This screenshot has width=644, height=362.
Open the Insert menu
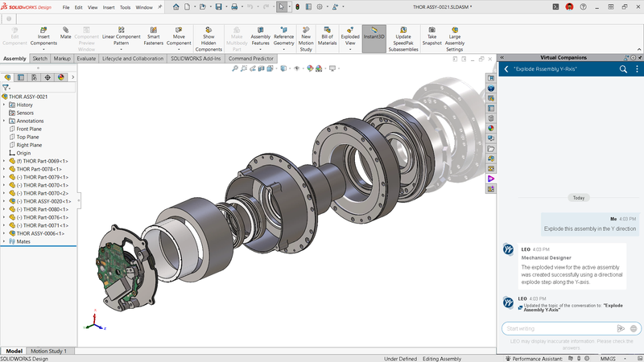click(109, 7)
